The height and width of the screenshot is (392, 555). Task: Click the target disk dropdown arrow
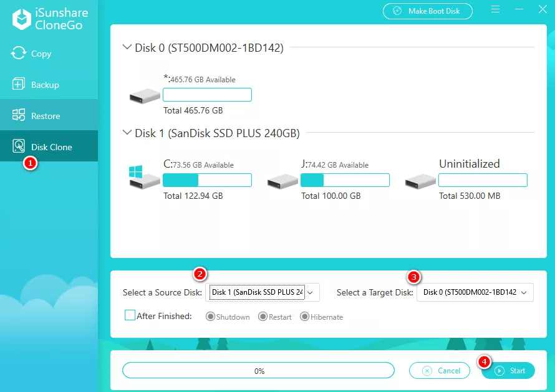coord(524,292)
